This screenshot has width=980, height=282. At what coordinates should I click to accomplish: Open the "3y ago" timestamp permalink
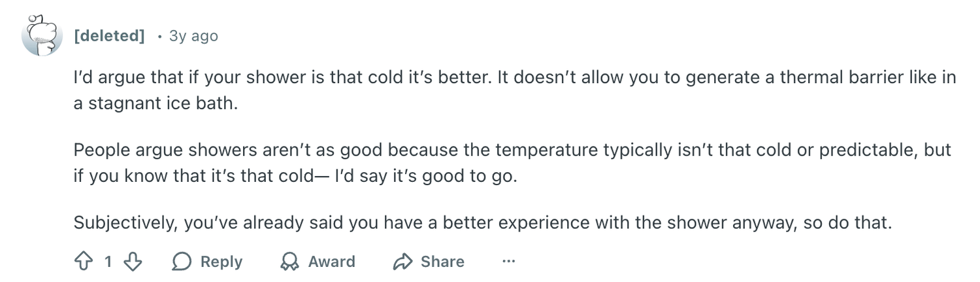click(193, 35)
